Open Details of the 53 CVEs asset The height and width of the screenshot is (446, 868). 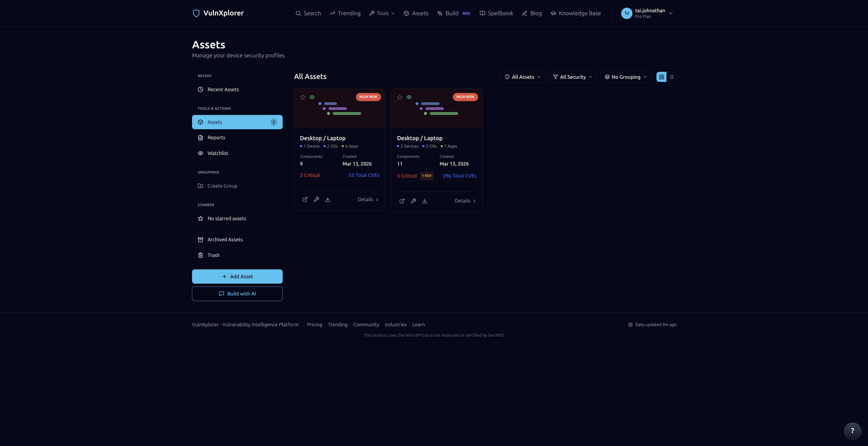pyautogui.click(x=368, y=200)
